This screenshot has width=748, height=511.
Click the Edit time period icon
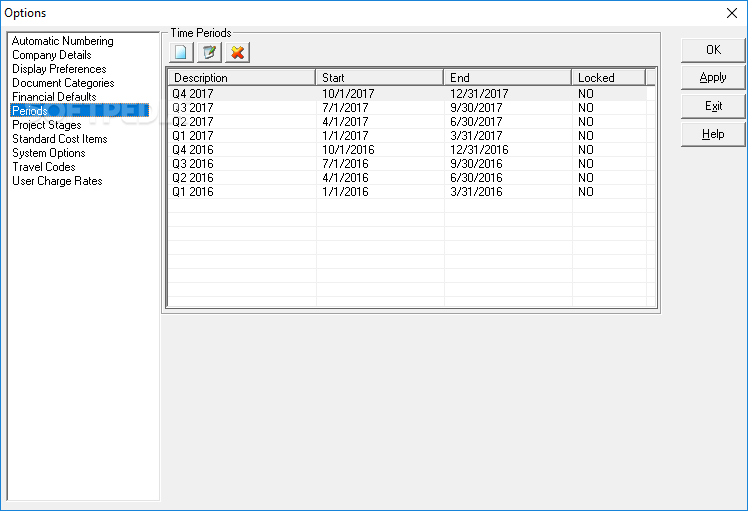209,52
